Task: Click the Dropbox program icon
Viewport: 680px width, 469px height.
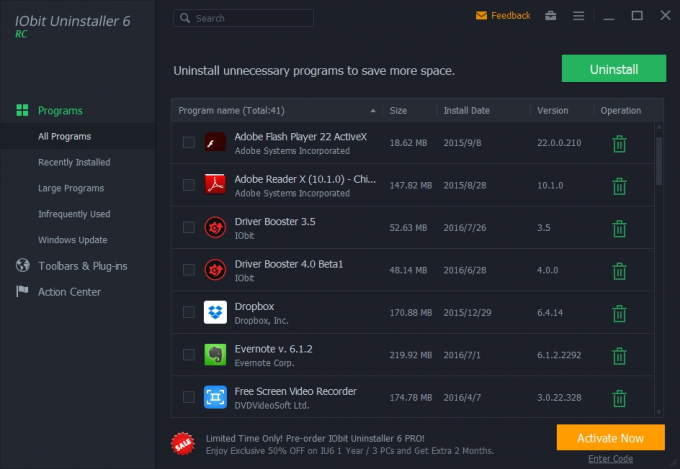Action: click(x=215, y=312)
